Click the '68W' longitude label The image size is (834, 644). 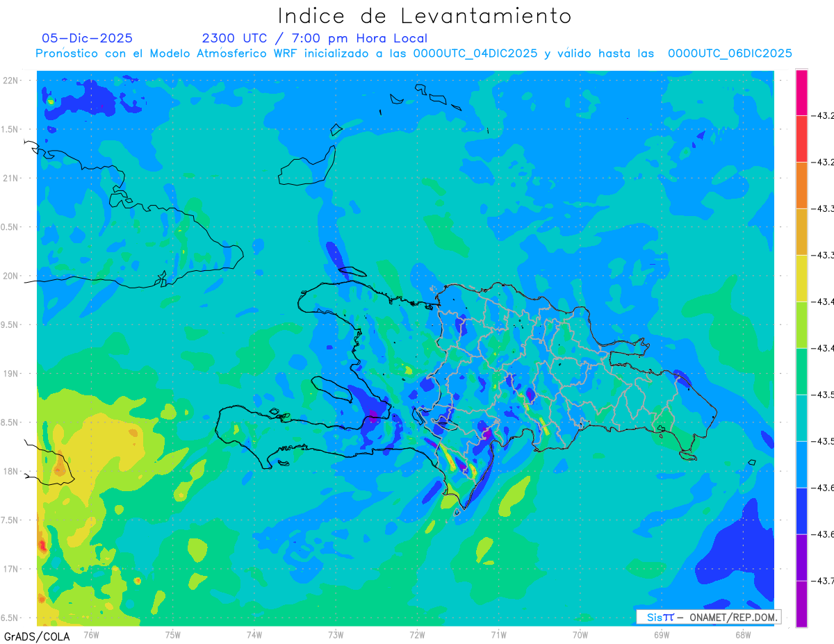click(742, 634)
